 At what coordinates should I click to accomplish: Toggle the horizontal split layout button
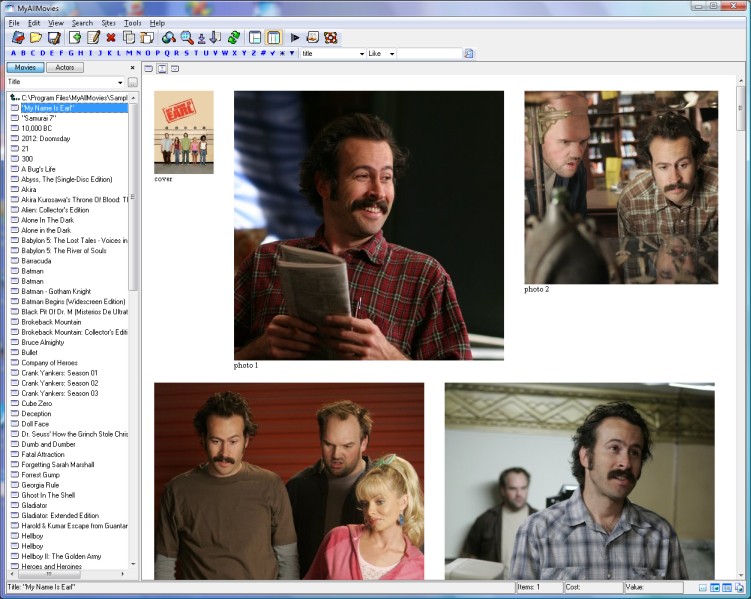click(255, 37)
